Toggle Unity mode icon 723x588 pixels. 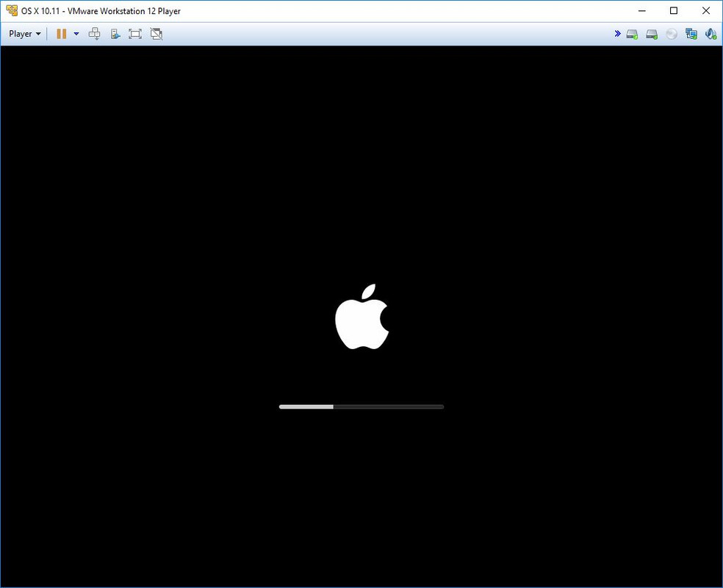(157, 34)
